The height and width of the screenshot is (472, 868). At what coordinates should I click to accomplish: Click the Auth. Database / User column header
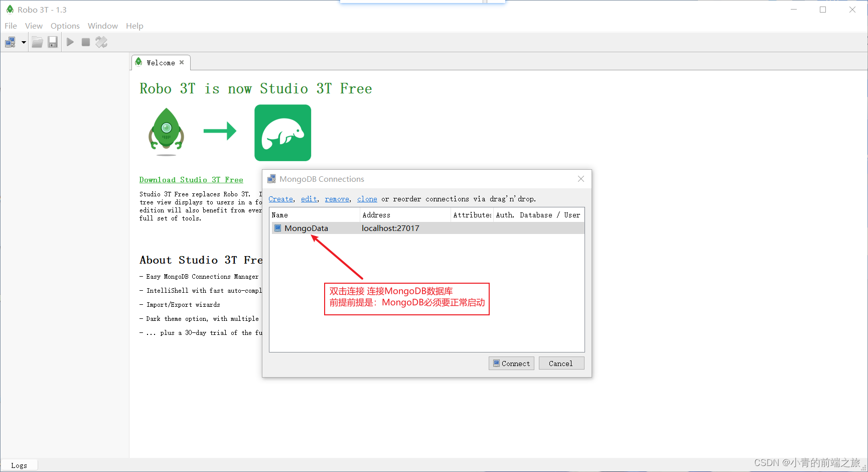pos(538,215)
